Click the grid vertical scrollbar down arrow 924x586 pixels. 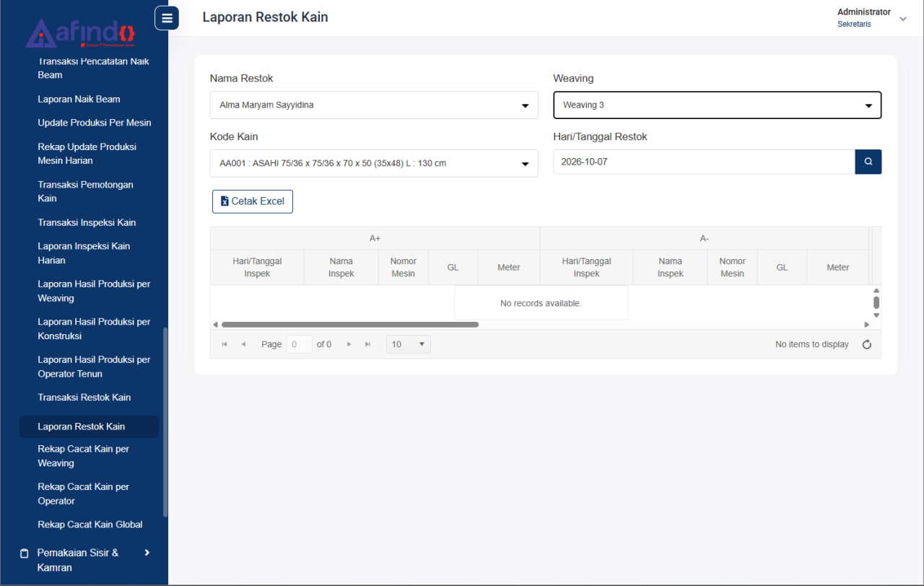[x=876, y=315]
